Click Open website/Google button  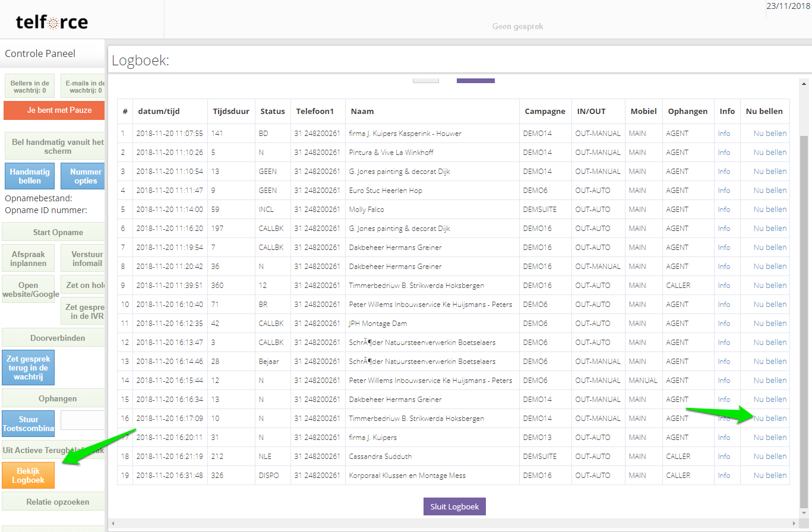point(28,289)
